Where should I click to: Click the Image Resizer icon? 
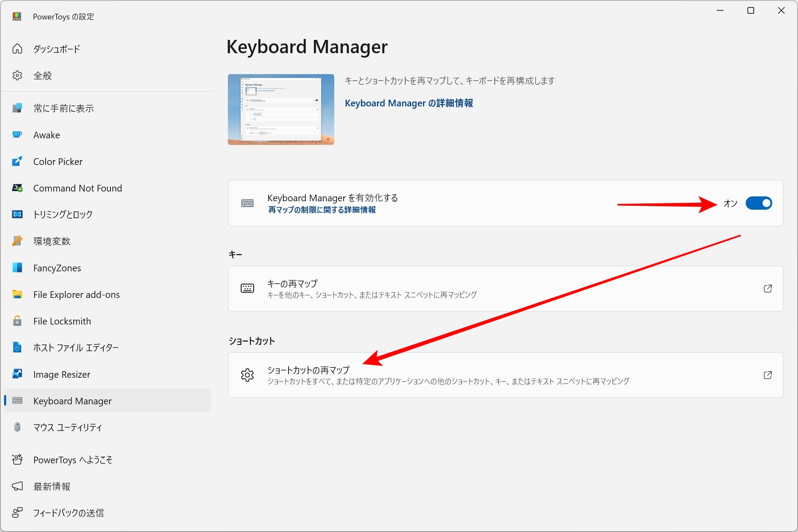point(17,374)
